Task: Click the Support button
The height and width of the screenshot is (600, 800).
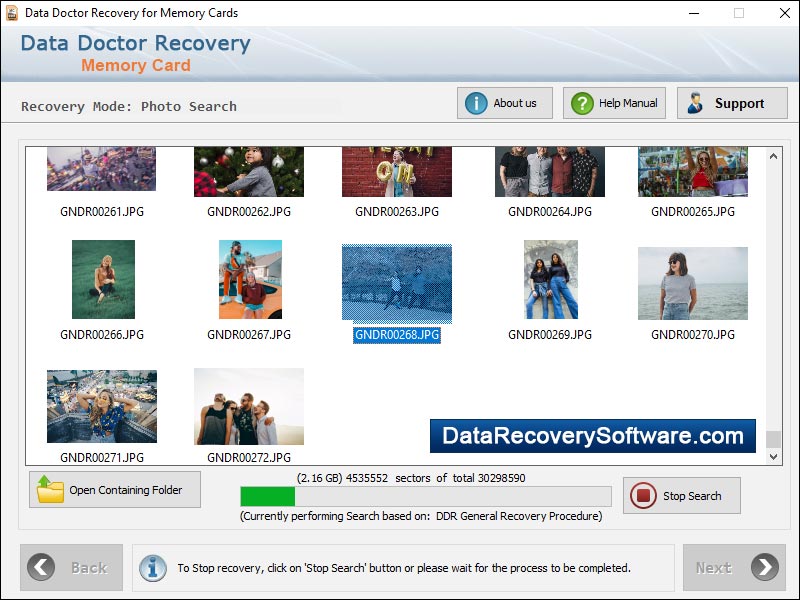Action: coord(732,102)
